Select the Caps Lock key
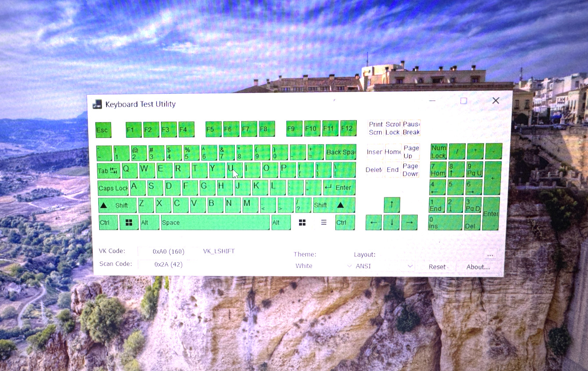This screenshot has width=588, height=371. [113, 188]
